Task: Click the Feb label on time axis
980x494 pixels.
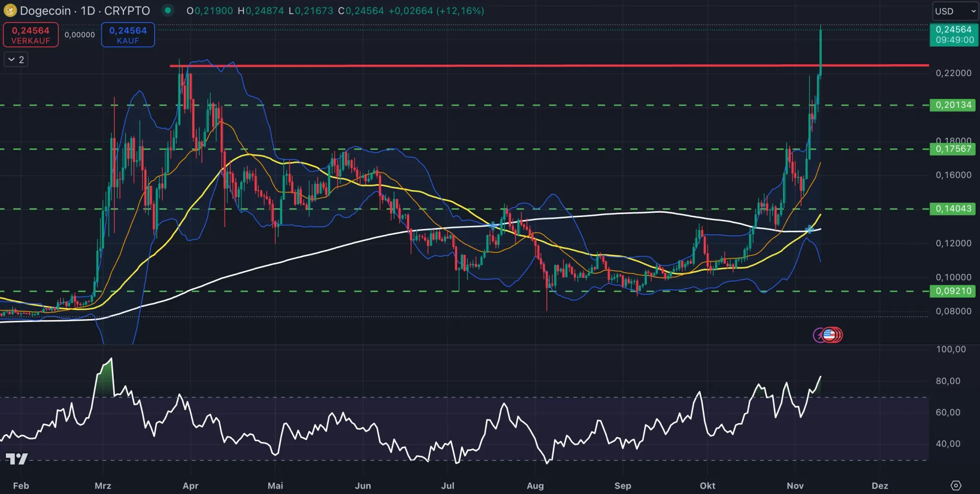Action: [x=21, y=486]
